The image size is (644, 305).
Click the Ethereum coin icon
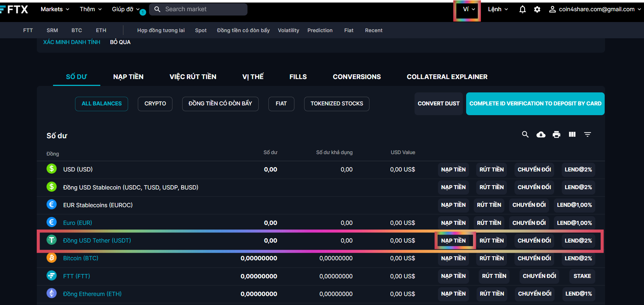(52, 293)
